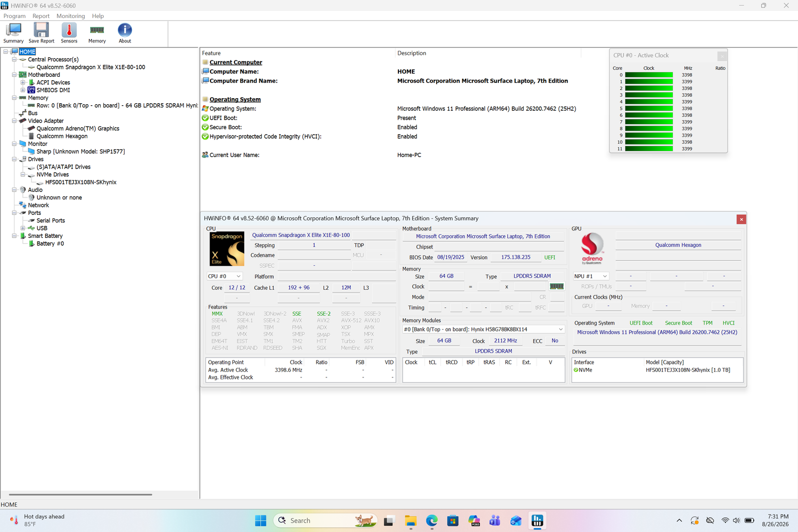Collapse the Video Adapter node
Image resolution: width=798 pixels, height=532 pixels.
(x=14, y=121)
